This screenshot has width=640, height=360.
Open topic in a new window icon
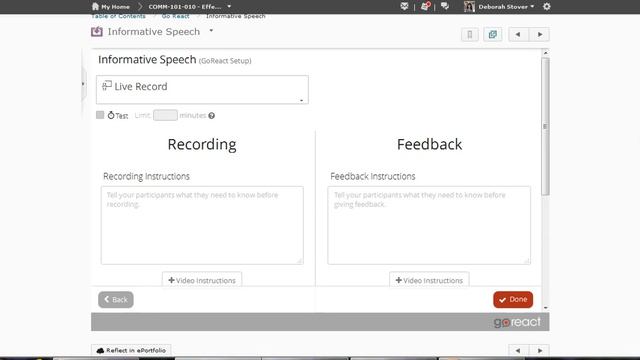[x=493, y=34]
